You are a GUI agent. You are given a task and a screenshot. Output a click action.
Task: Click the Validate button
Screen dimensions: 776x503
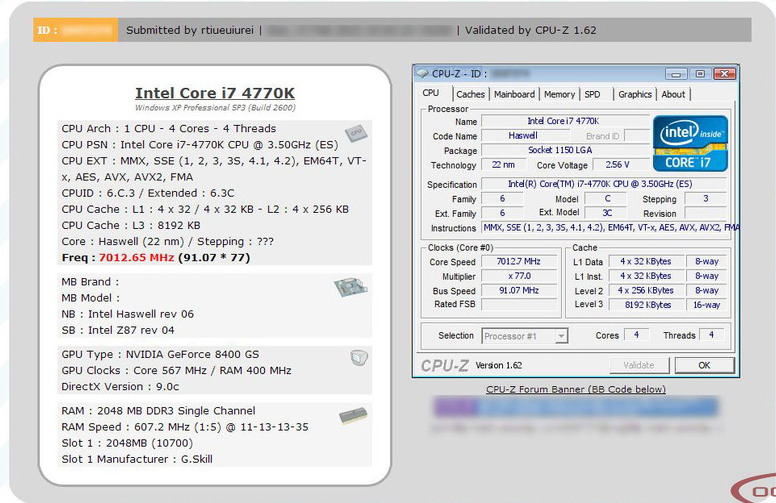[639, 365]
